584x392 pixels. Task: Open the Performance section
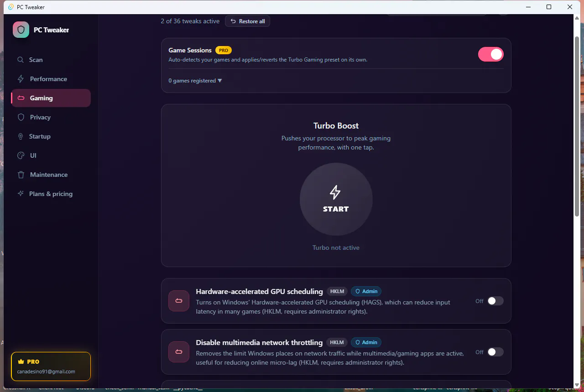51,79
